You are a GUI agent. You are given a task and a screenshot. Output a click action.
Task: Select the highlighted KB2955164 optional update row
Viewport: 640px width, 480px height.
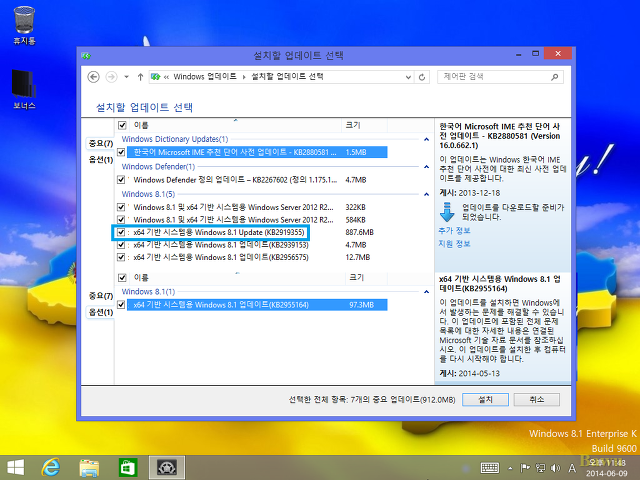click(x=257, y=305)
